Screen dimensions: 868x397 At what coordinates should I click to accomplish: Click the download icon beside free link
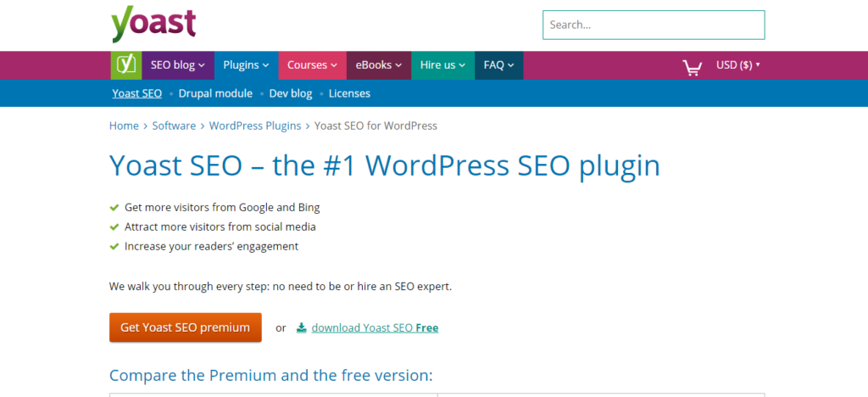[301, 328]
